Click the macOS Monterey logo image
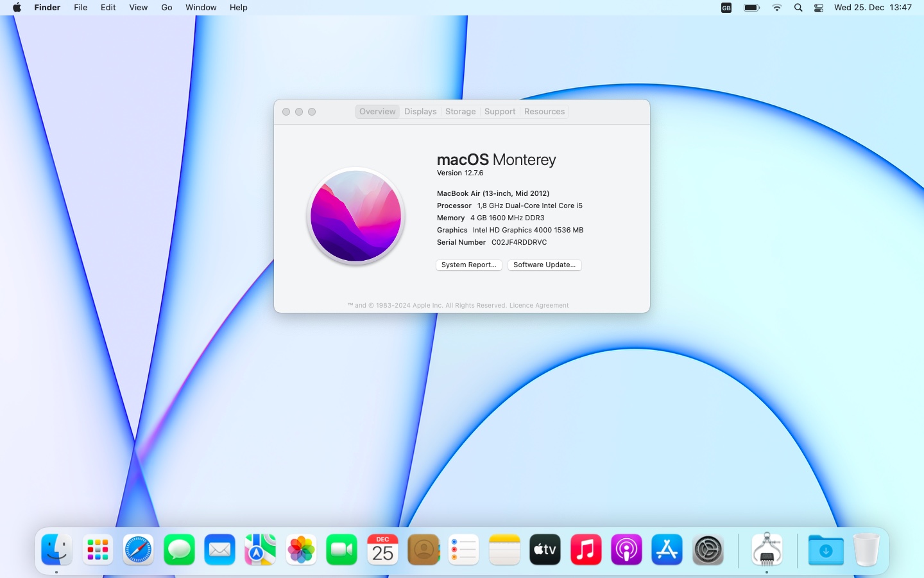The height and width of the screenshot is (578, 924). tap(356, 216)
